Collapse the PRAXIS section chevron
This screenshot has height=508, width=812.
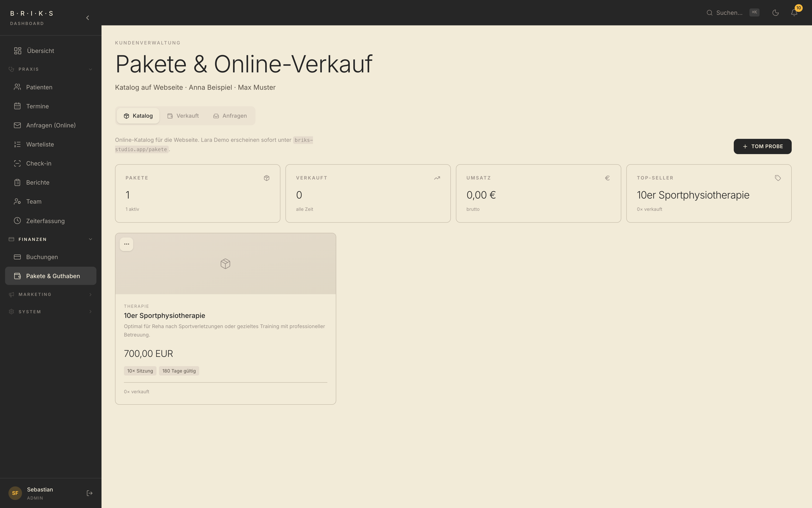point(90,69)
